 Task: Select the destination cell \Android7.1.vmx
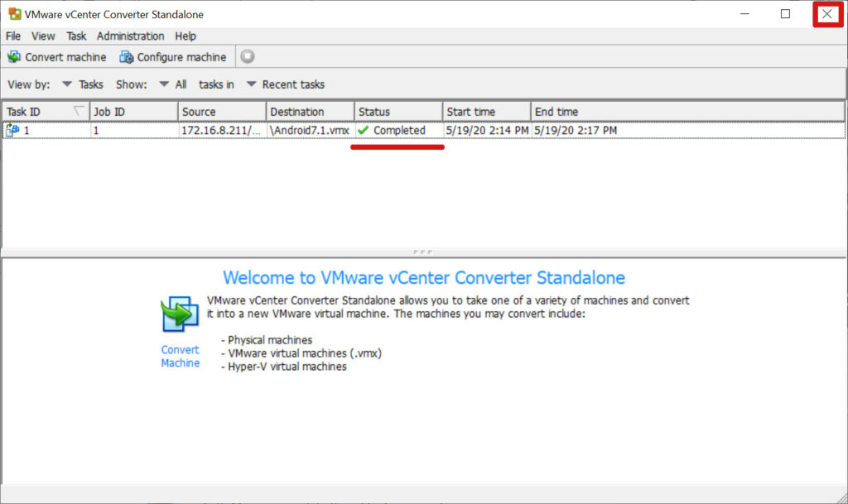pyautogui.click(x=310, y=130)
